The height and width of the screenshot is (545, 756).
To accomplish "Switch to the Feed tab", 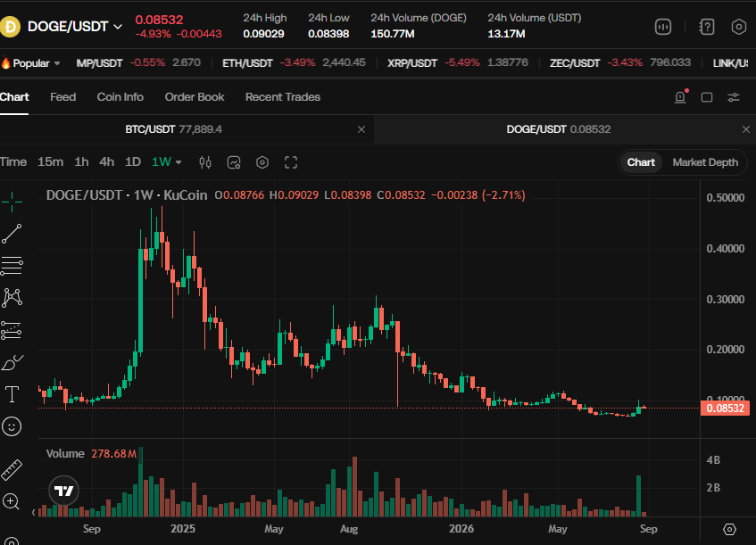I will coord(63,97).
